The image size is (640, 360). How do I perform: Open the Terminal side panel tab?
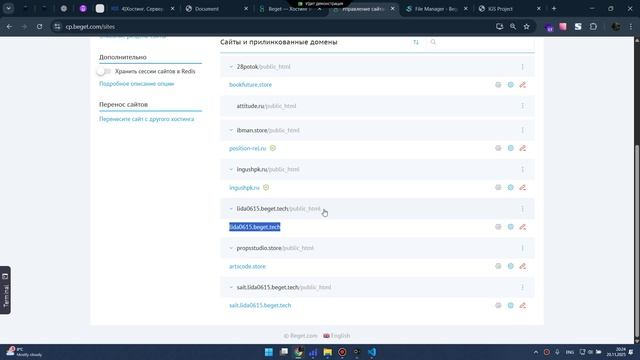tap(5, 290)
